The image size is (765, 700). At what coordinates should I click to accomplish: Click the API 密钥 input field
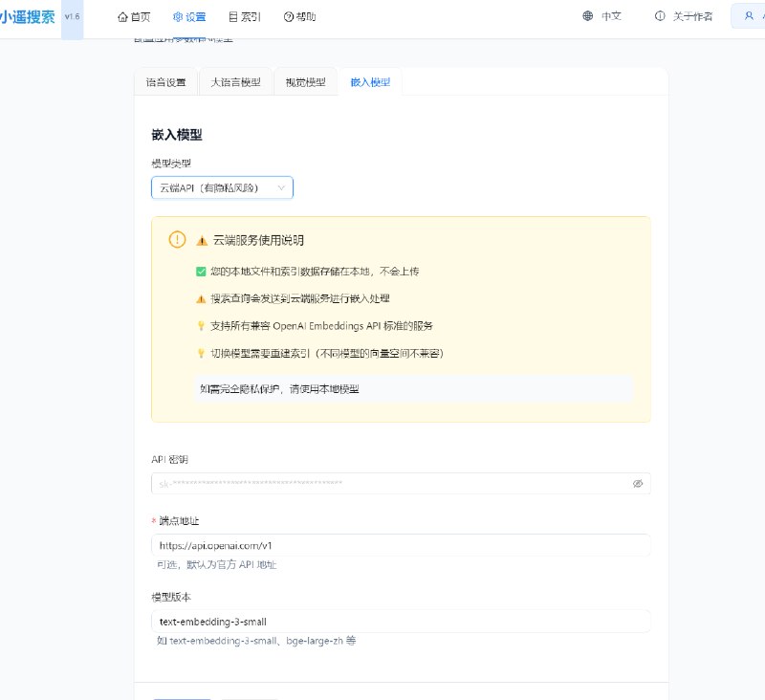402,483
